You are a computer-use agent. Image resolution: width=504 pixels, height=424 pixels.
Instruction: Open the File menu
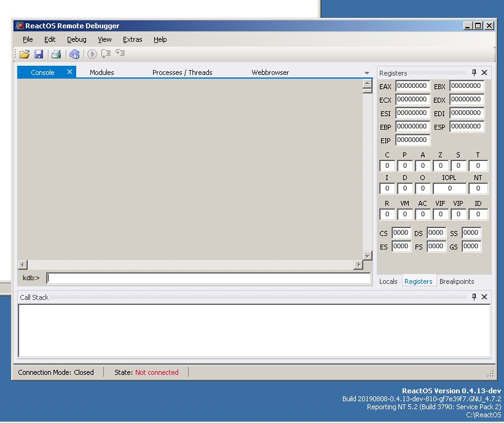tap(28, 39)
